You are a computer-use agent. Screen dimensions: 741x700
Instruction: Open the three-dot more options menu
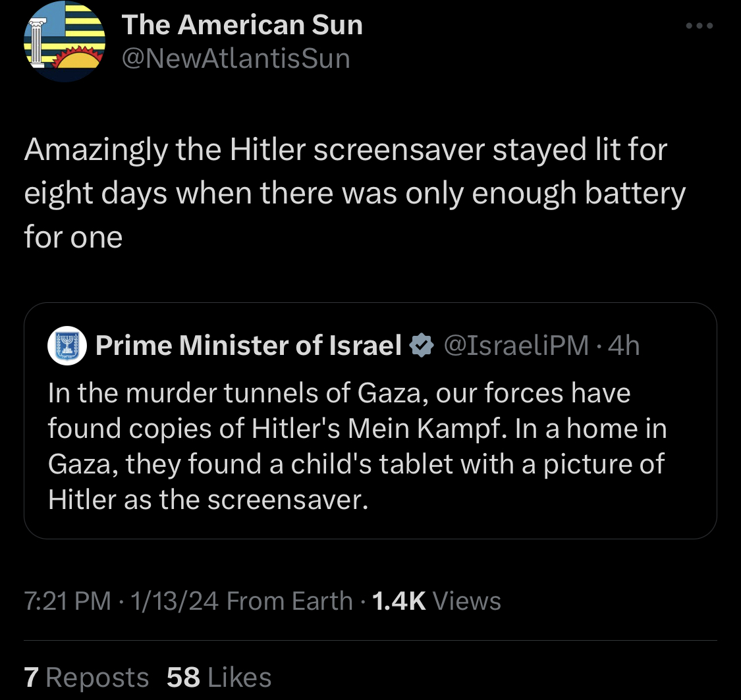click(x=700, y=26)
